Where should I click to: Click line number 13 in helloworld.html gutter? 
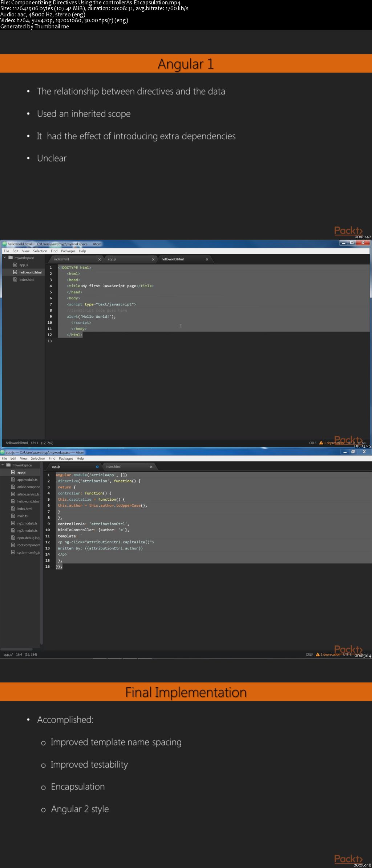(49, 341)
